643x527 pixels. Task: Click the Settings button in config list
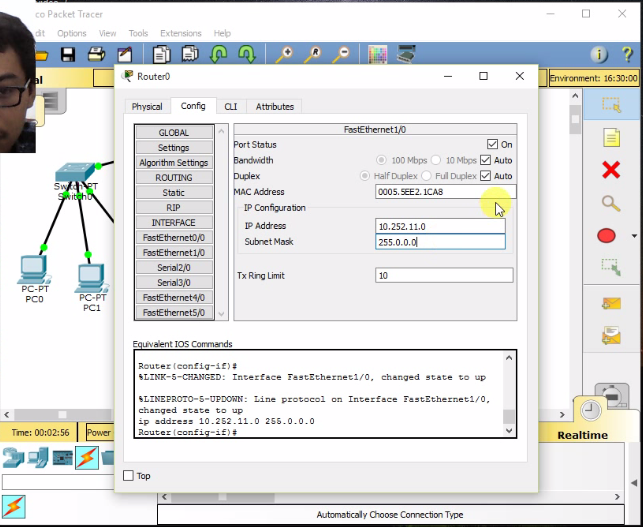(x=174, y=148)
